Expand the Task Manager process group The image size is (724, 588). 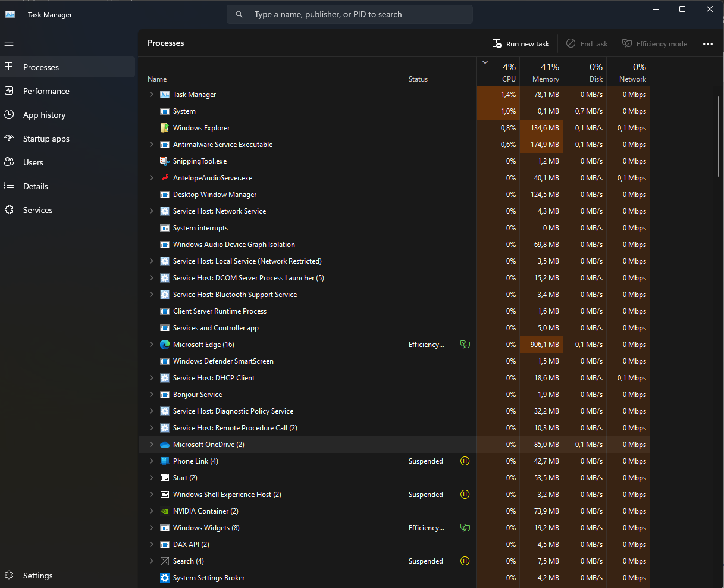[x=151, y=95]
